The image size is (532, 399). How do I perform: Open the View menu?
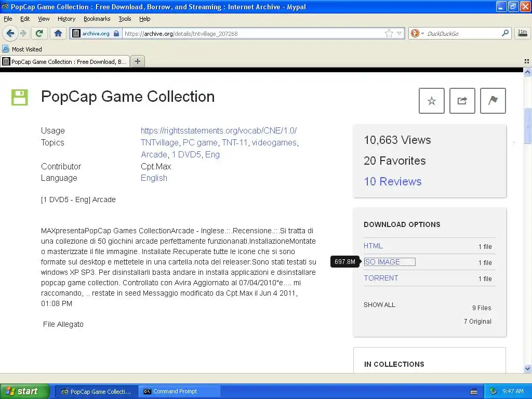44,19
